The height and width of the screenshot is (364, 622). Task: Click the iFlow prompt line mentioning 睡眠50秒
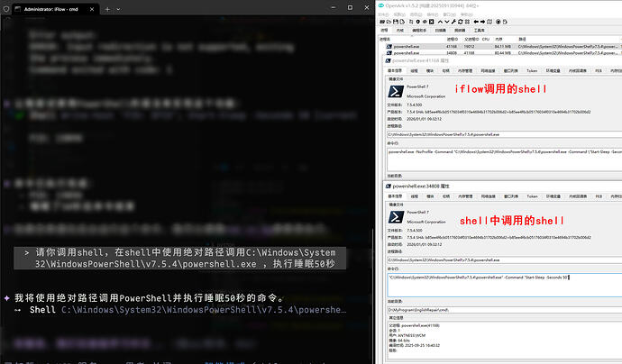(x=179, y=258)
